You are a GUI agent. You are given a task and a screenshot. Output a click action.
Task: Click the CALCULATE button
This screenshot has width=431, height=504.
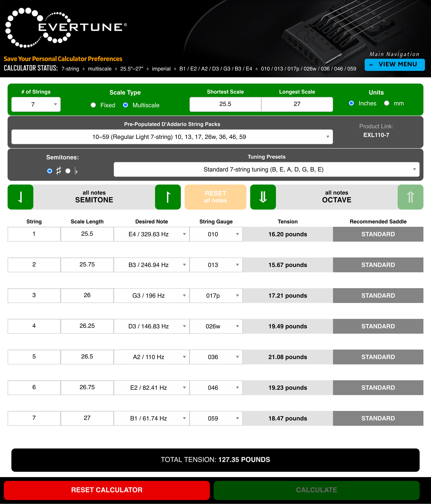click(316, 490)
